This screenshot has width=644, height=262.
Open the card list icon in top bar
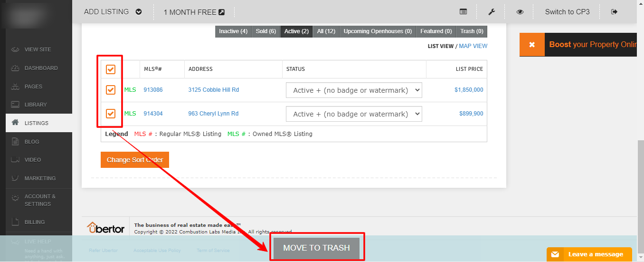(x=463, y=12)
